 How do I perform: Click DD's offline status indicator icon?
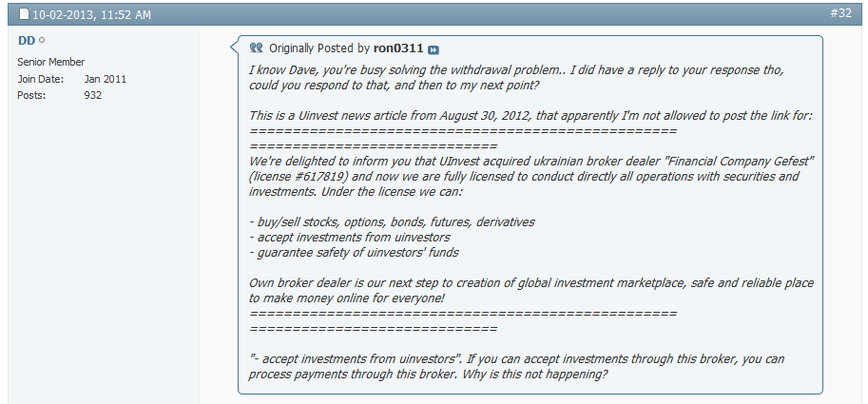tap(42, 41)
